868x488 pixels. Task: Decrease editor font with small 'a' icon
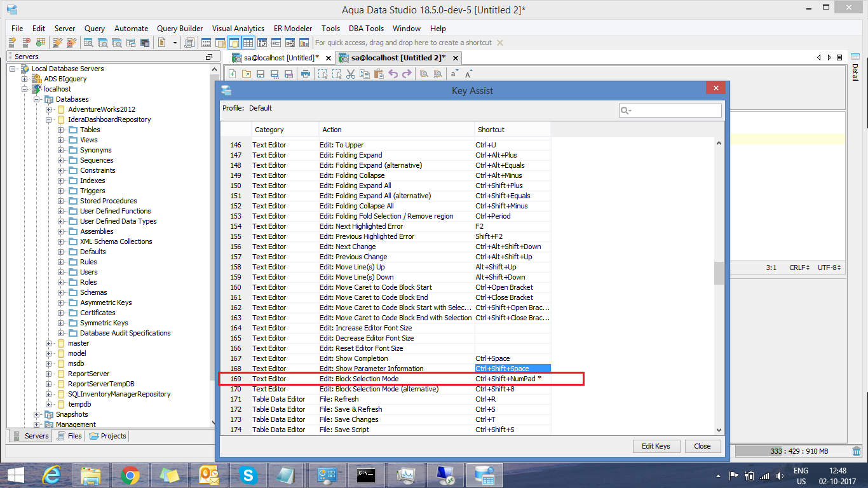(454, 74)
